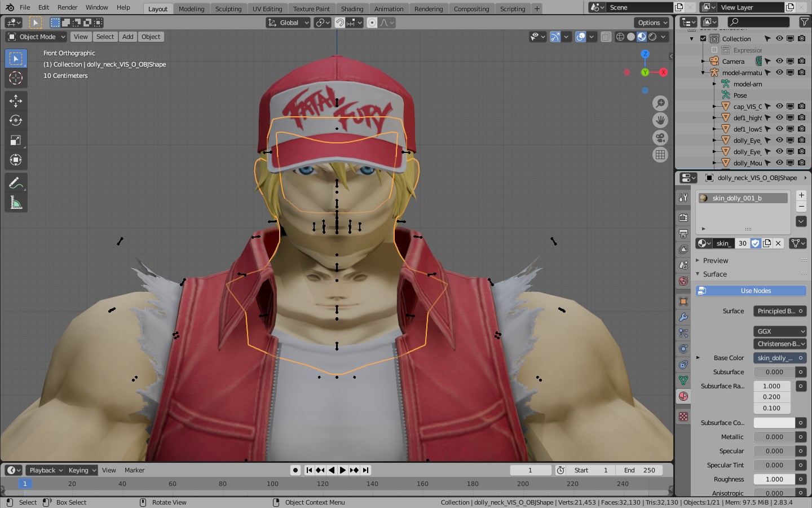This screenshot has height=508, width=812.
Task: Select rendered viewport shading
Action: [652, 37]
